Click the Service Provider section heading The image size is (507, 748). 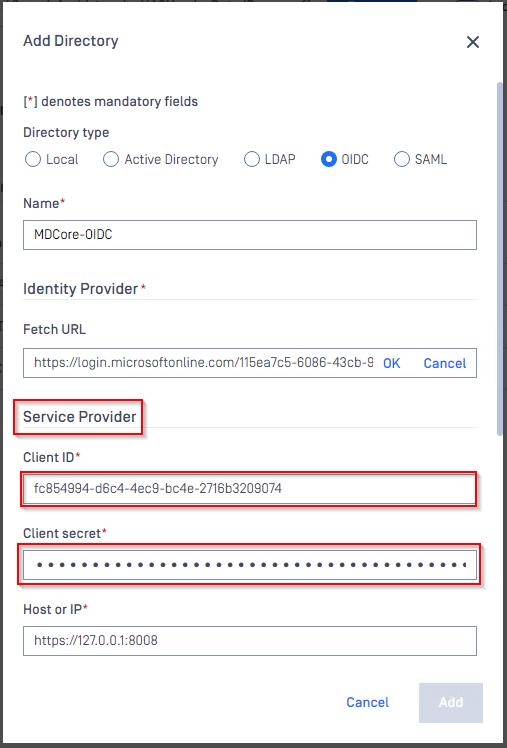(80, 417)
